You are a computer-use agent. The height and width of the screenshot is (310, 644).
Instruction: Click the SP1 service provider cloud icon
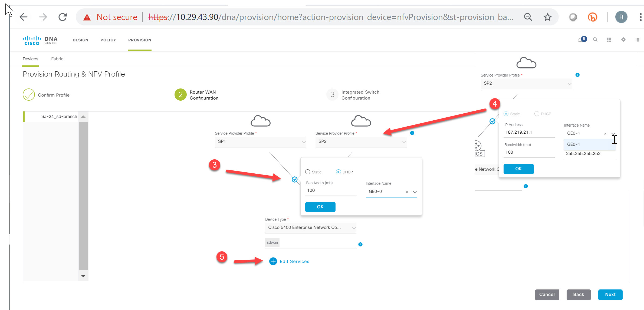(x=260, y=121)
